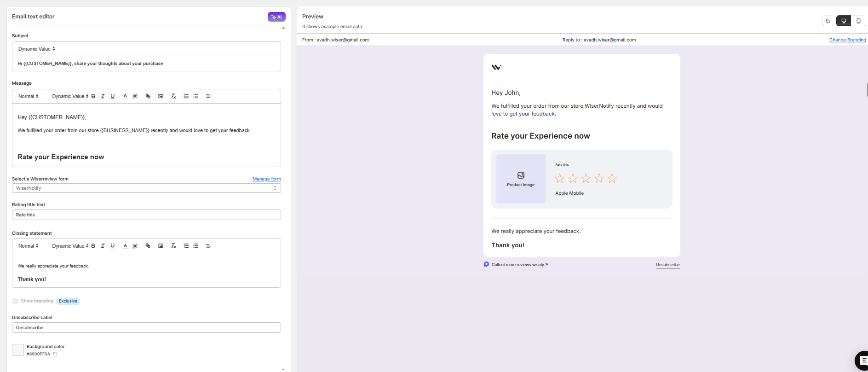Click into the Rating title text field
868x372 pixels.
pyautogui.click(x=146, y=215)
